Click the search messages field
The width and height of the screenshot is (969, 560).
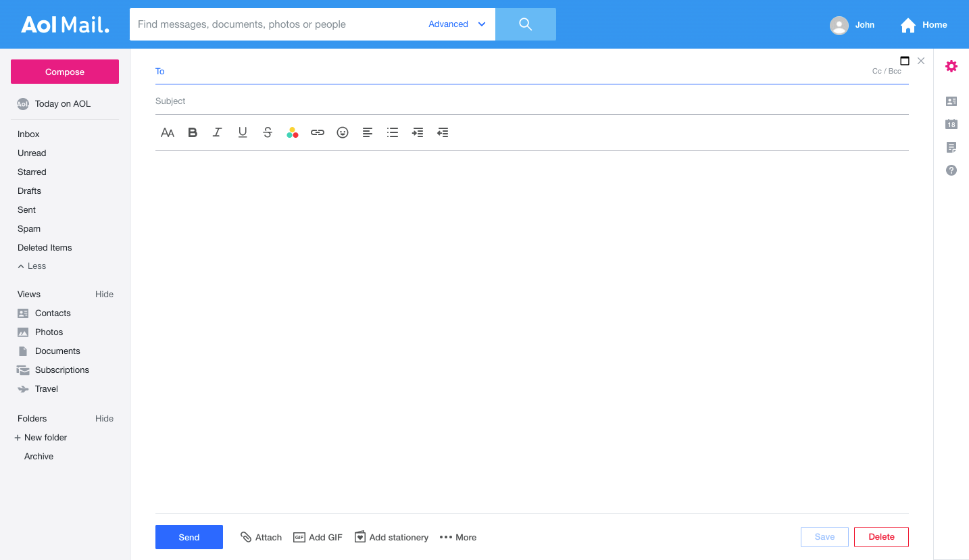277,24
